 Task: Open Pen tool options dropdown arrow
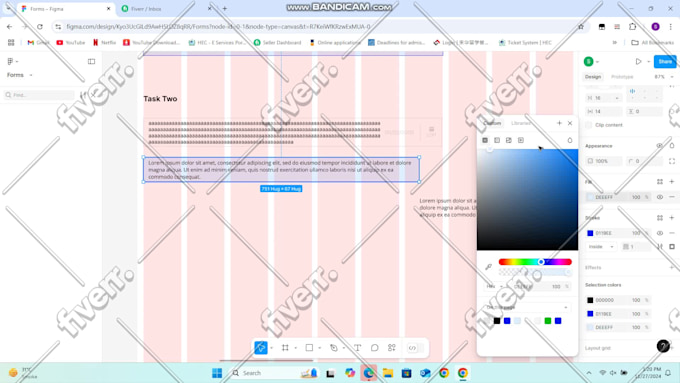click(x=344, y=348)
